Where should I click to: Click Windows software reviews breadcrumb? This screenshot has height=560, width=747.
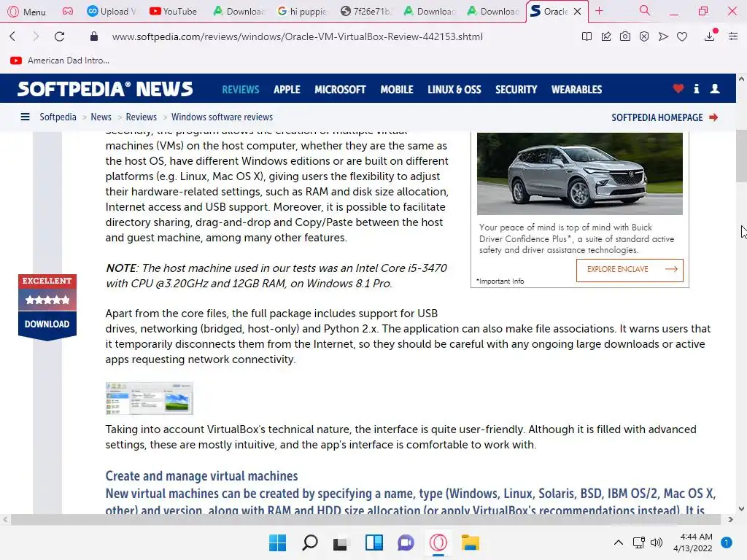pos(222,117)
